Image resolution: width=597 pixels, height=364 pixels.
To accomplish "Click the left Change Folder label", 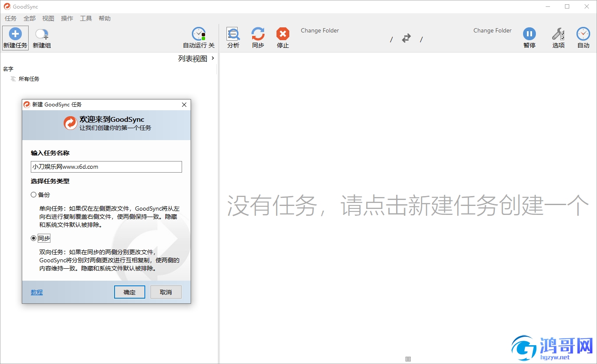I will 320,30.
